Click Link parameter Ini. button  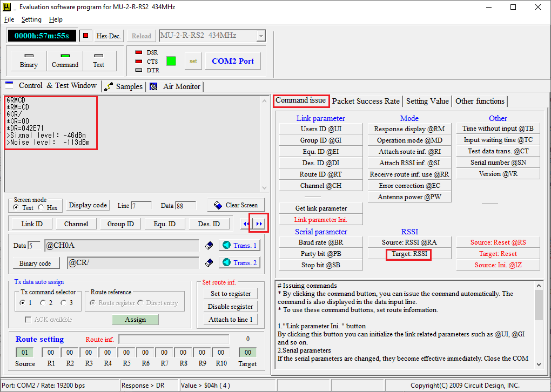[321, 220]
